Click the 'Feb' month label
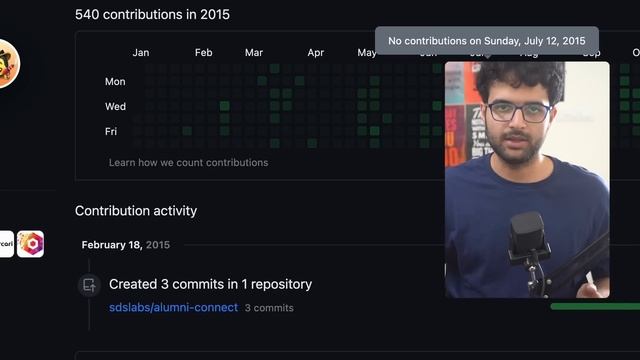 pyautogui.click(x=204, y=53)
